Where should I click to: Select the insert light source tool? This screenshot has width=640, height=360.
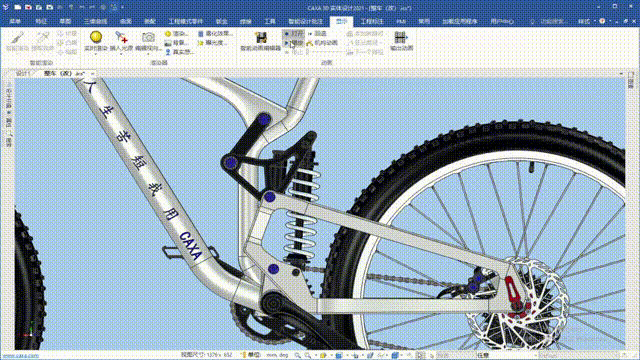click(x=121, y=37)
